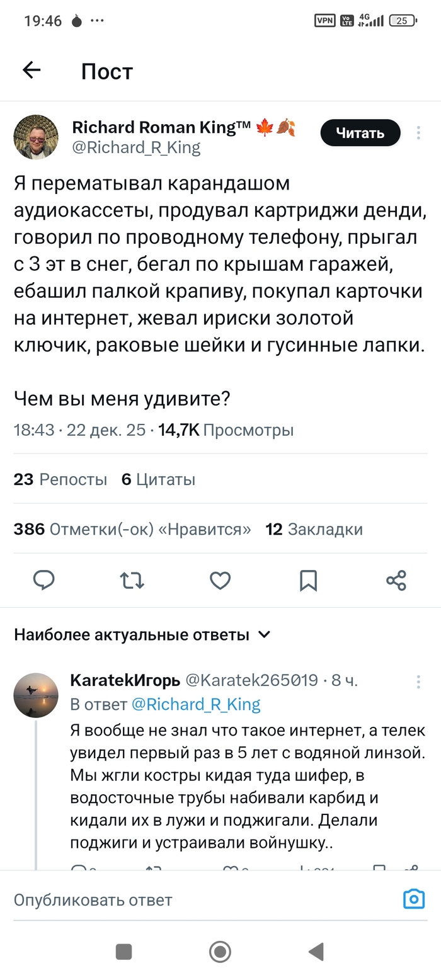441x980 pixels.
Task: Tap the back arrow icon
Action: (x=31, y=71)
